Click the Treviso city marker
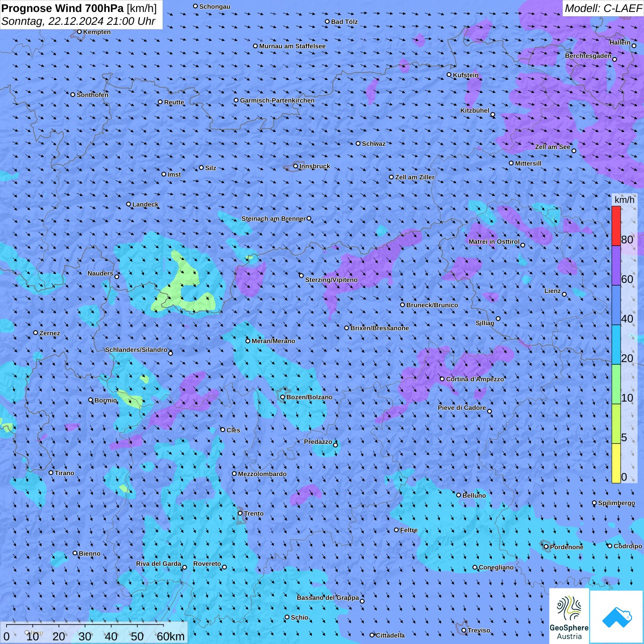This screenshot has height=644, width=644. click(464, 630)
